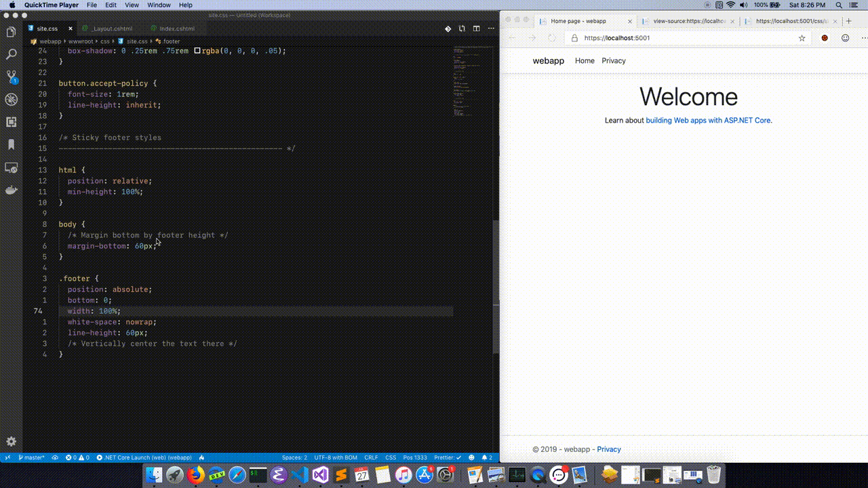Open the Extensions view in activity bar
Image resolution: width=868 pixels, height=488 pixels.
[x=11, y=122]
